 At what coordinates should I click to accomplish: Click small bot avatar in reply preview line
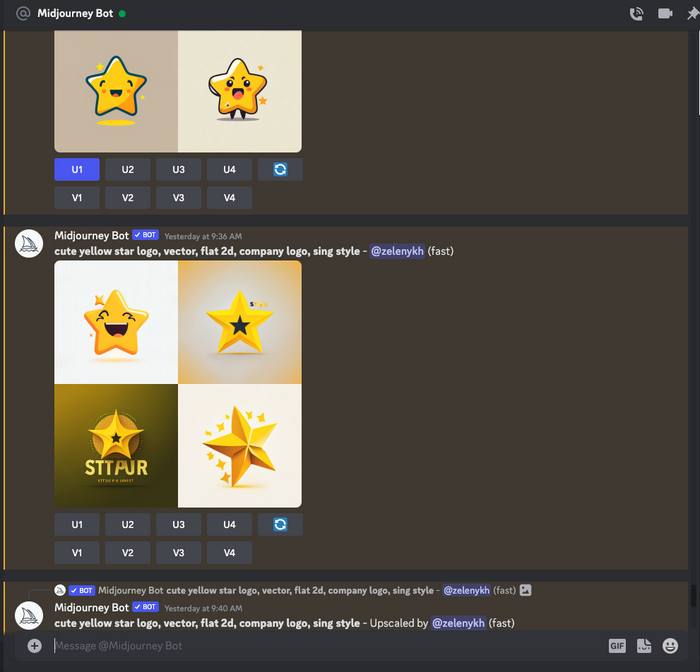pos(60,590)
